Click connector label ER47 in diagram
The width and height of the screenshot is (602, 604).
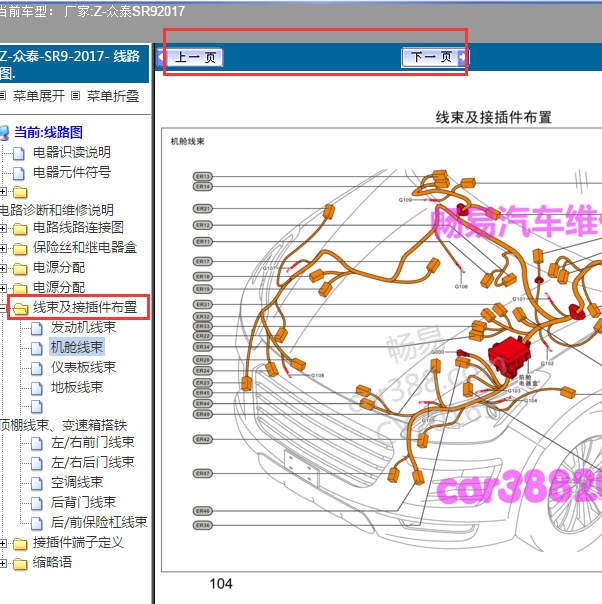click(203, 473)
